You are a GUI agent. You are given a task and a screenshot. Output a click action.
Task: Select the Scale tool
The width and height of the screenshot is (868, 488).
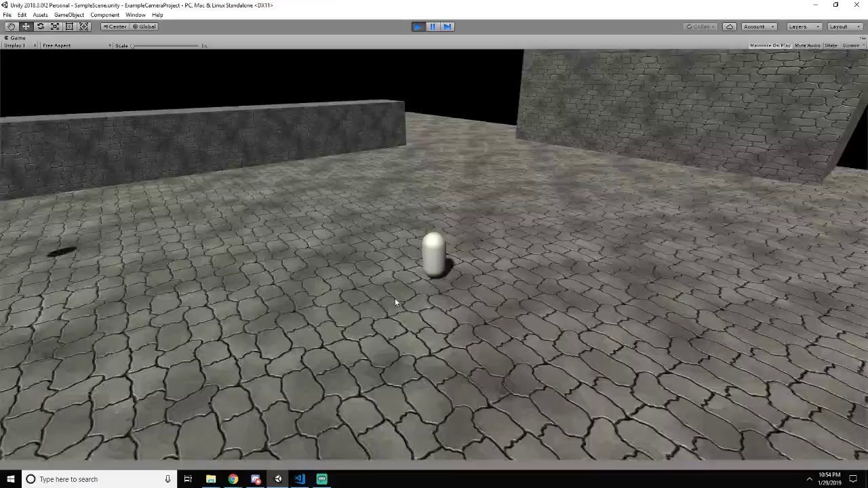tap(55, 26)
